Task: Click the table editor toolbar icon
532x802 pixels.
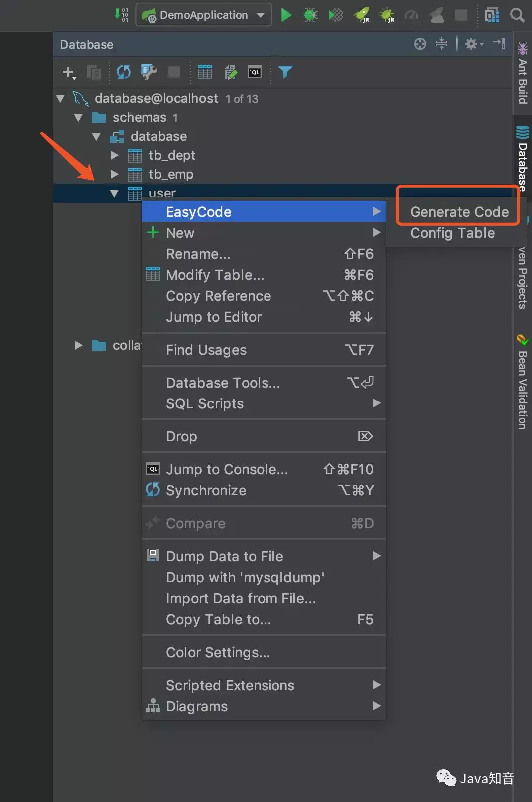Action: click(x=205, y=72)
